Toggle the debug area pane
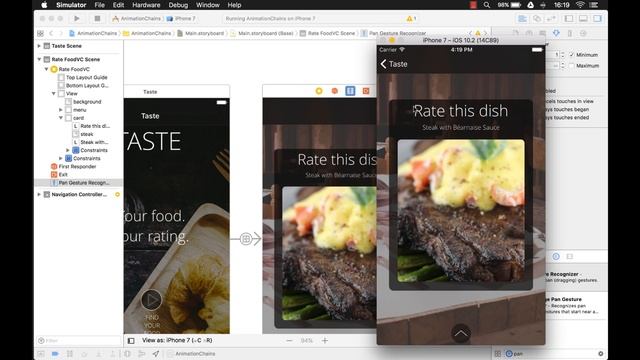Viewport: 640px width, 360px height. click(583, 19)
